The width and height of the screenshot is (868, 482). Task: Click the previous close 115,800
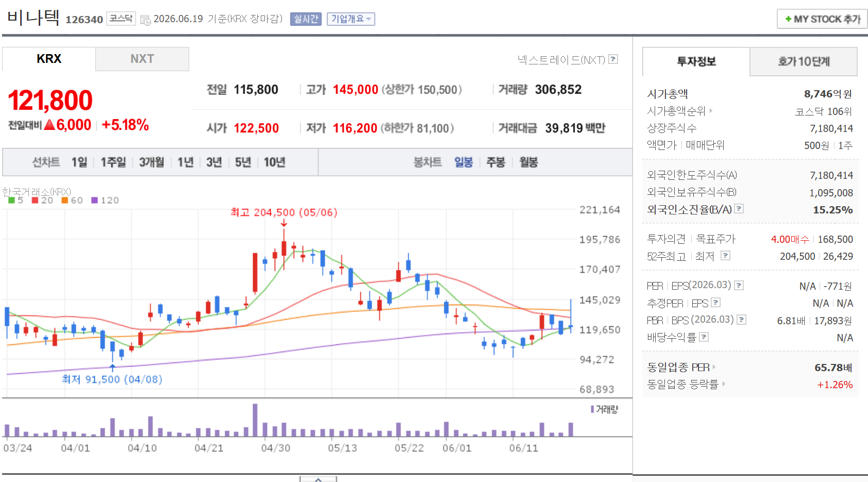tap(256, 90)
